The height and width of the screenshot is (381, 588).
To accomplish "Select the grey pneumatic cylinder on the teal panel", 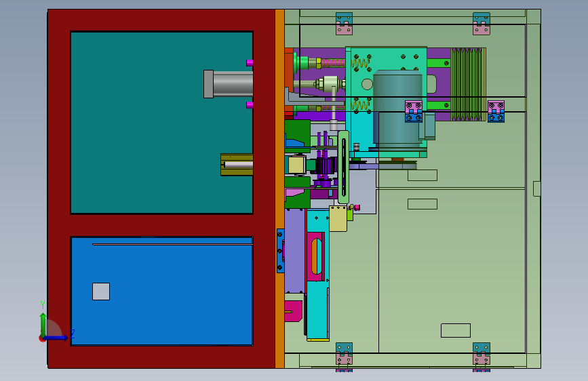I will pyautogui.click(x=228, y=84).
